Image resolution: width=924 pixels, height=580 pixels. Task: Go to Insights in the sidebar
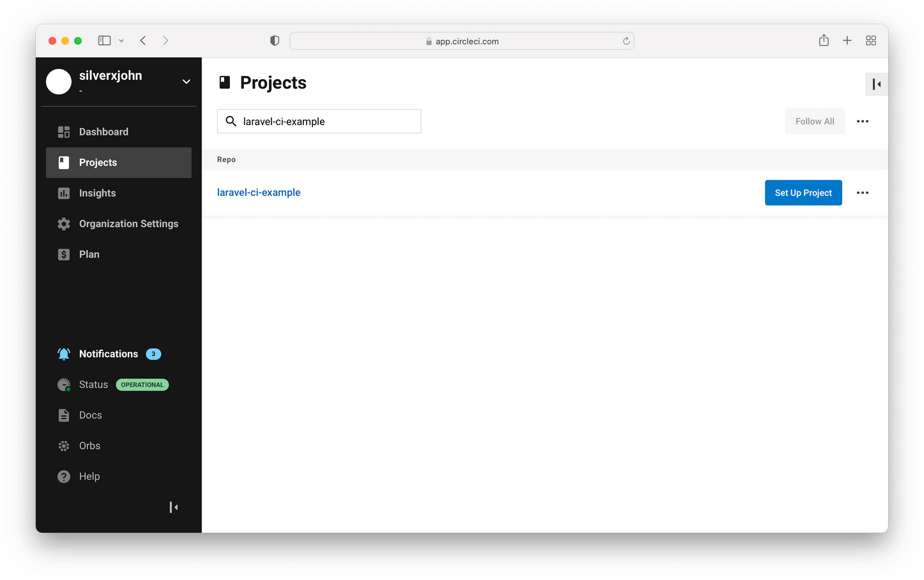97,193
